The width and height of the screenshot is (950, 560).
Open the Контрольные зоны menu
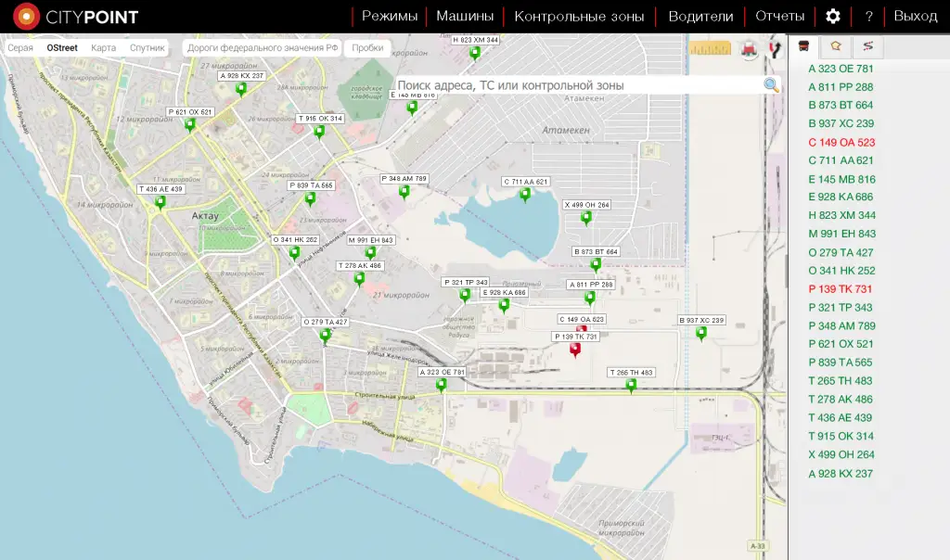point(579,17)
